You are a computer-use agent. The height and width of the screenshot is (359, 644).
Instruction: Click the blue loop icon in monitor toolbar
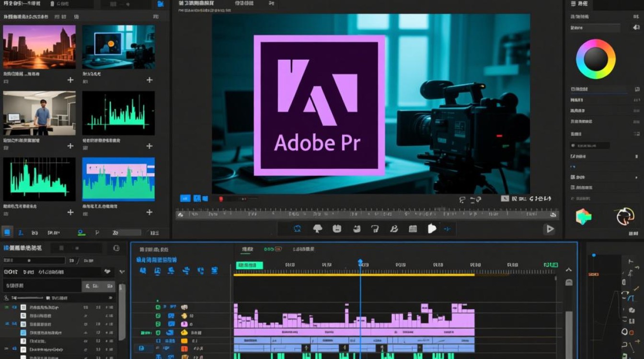(x=297, y=229)
